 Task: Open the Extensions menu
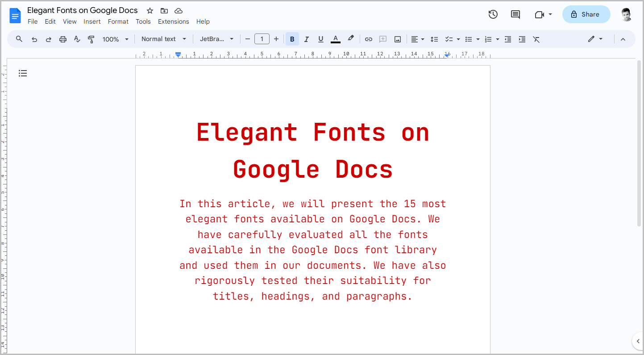173,21
